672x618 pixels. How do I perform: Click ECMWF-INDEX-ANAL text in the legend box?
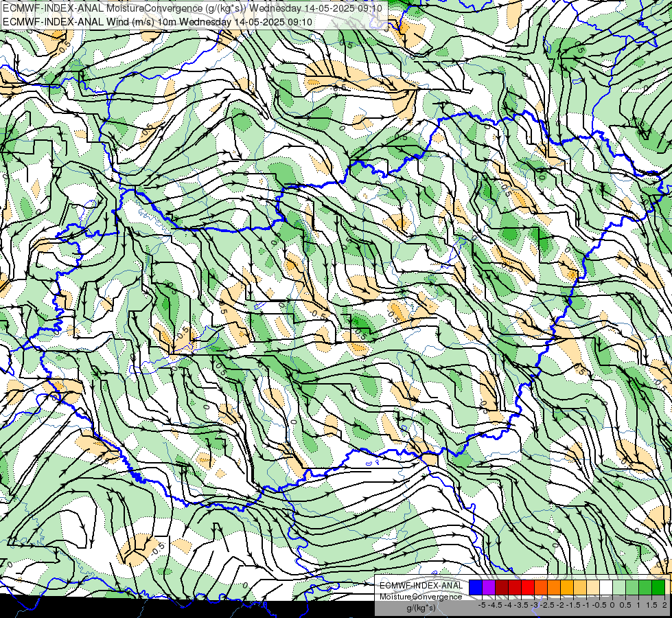[421, 586]
